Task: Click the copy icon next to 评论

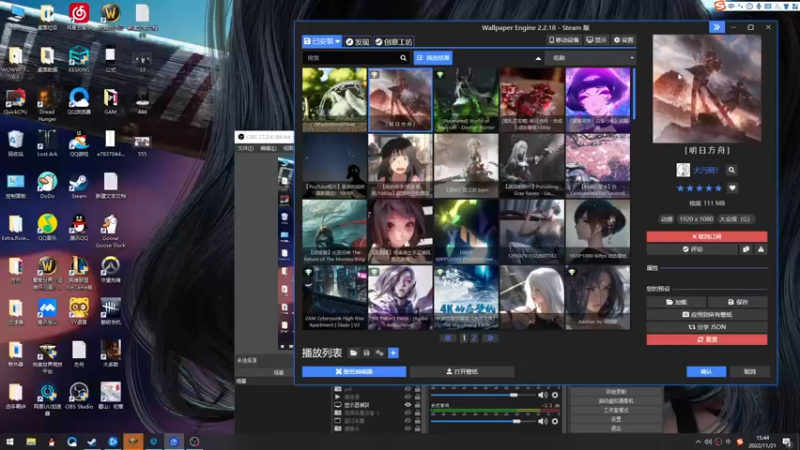Action: pos(746,249)
